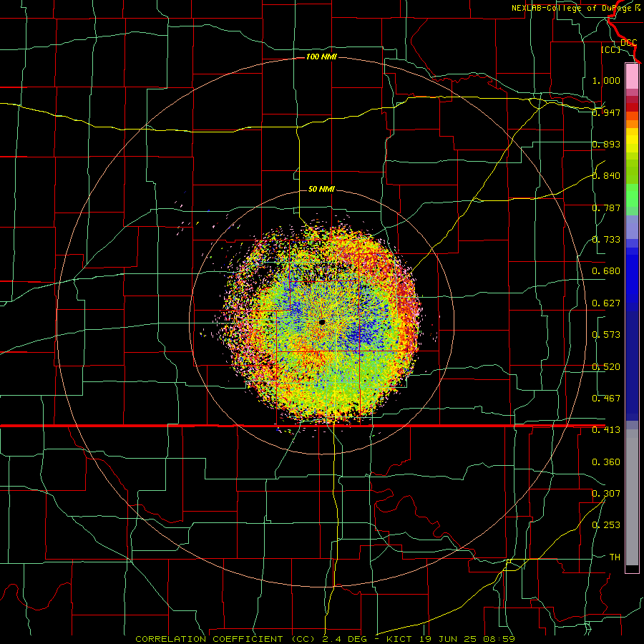
Task: Select the 0.733 legend value
Action: 606,240
